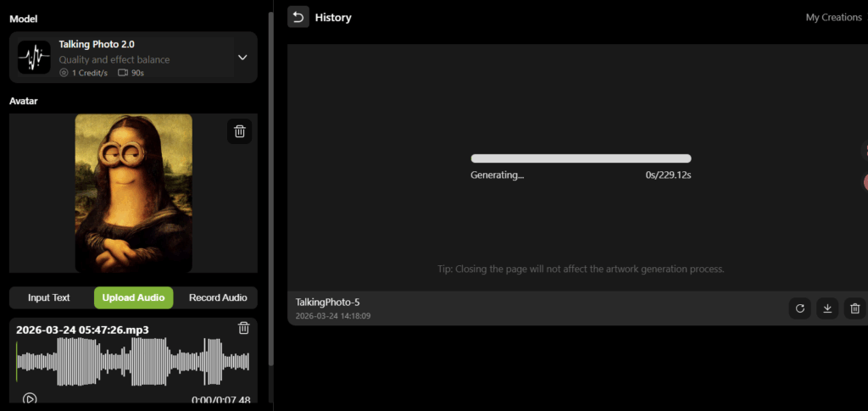This screenshot has width=868, height=411.
Task: Download the TalkingPhoto-5 result
Action: point(827,308)
